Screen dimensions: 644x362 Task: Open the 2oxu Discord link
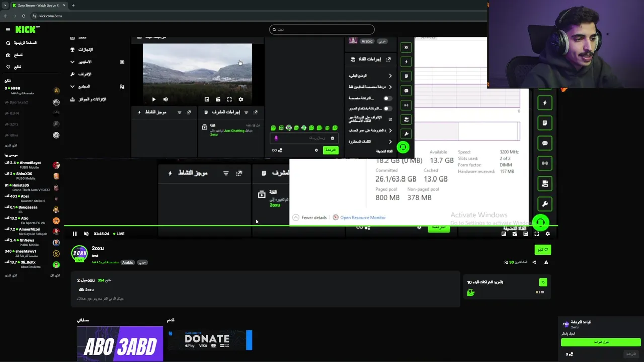87,290
